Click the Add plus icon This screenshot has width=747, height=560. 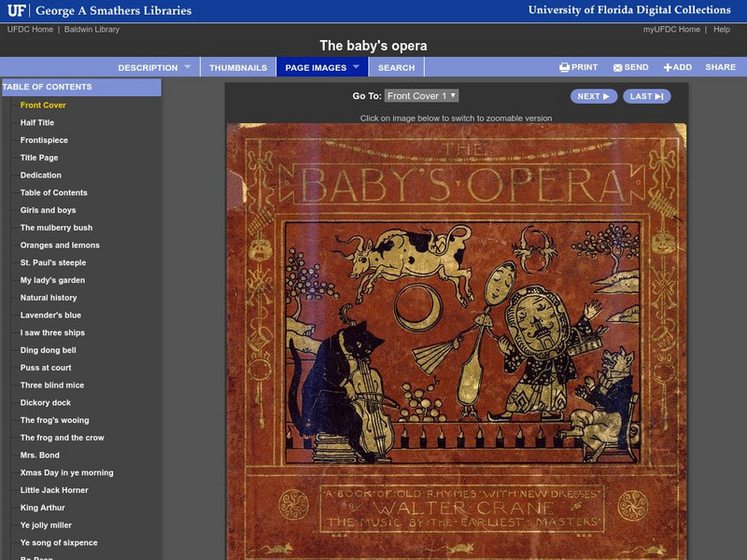coord(669,67)
